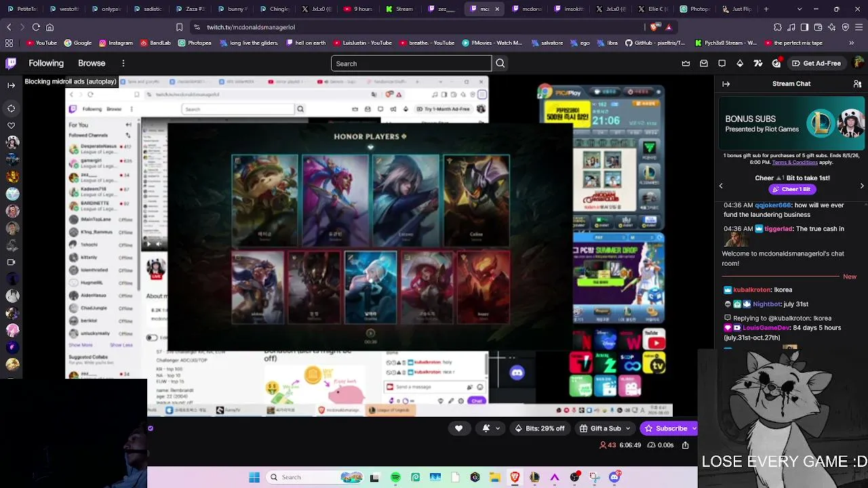Click the camera icon in Twitch left sidebar

pyautogui.click(x=11, y=262)
